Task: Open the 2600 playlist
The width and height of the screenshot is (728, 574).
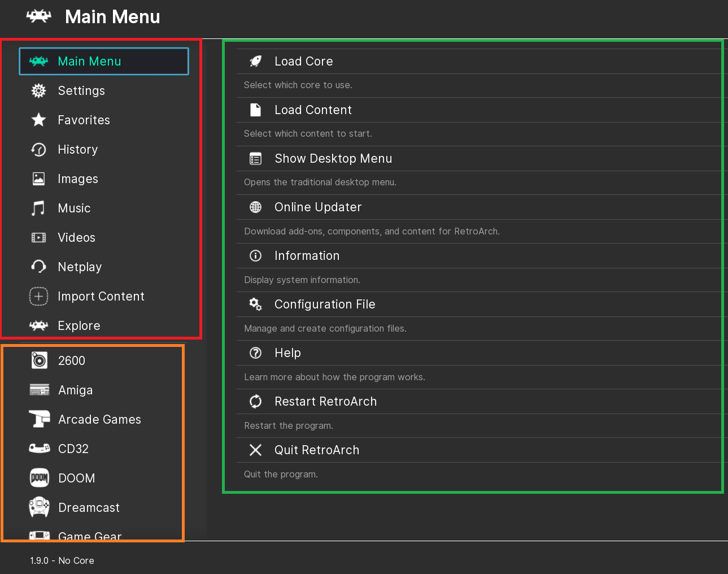Action: click(x=104, y=360)
